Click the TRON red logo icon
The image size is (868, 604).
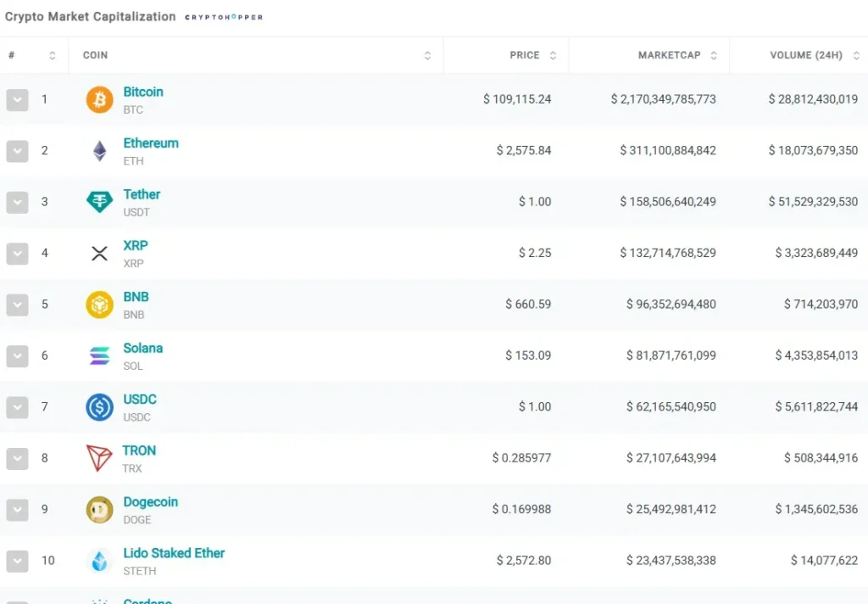tap(99, 458)
